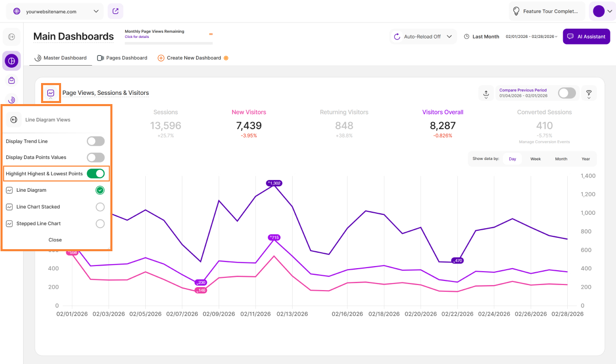Click the shopping bag sidebar icon
The width and height of the screenshot is (616, 364).
click(x=11, y=80)
